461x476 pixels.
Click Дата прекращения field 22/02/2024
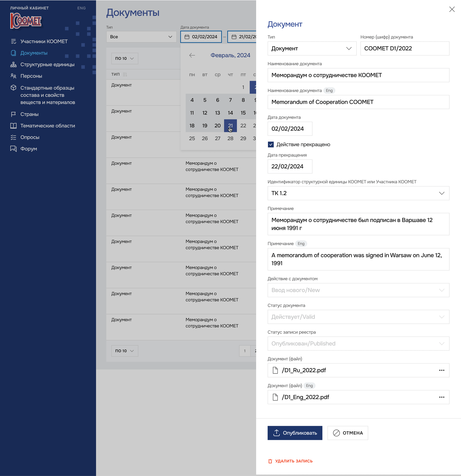(290, 167)
